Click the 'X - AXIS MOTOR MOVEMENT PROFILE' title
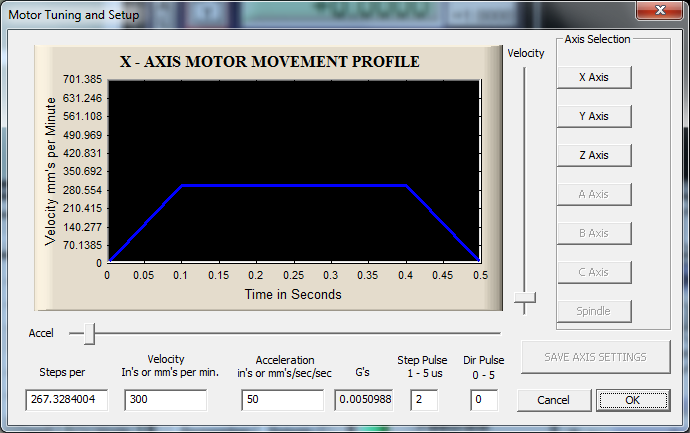Viewport: 690px width, 433px height. tap(270, 62)
